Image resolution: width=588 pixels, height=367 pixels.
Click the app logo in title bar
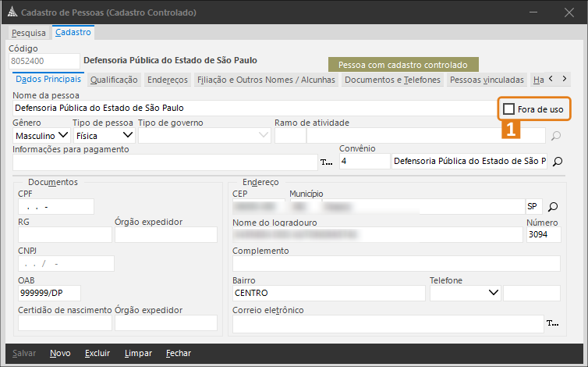click(x=12, y=12)
